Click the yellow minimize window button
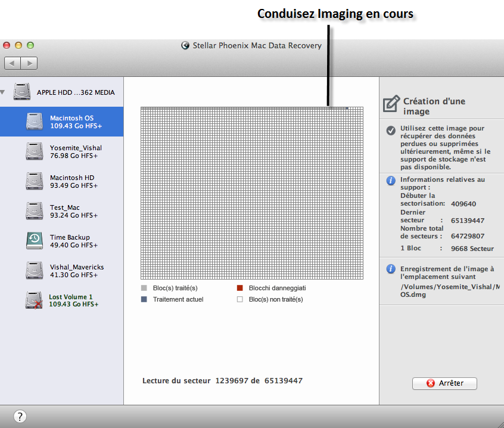 pyautogui.click(x=18, y=45)
